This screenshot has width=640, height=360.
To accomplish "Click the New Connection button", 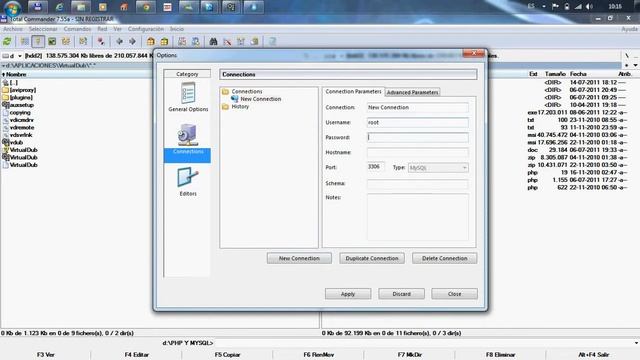I will pyautogui.click(x=299, y=258).
